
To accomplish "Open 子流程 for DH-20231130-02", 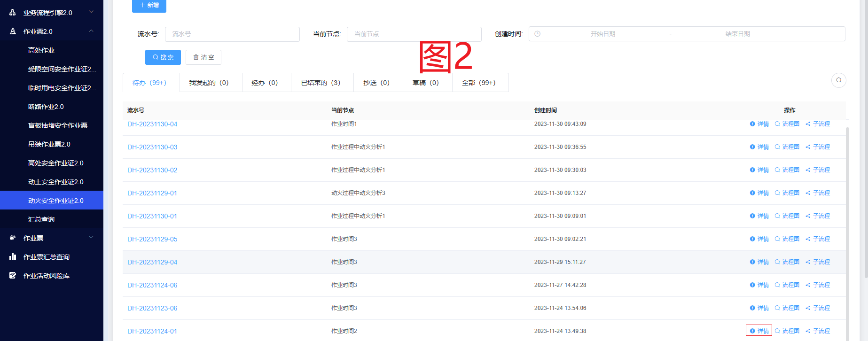I will coord(818,170).
